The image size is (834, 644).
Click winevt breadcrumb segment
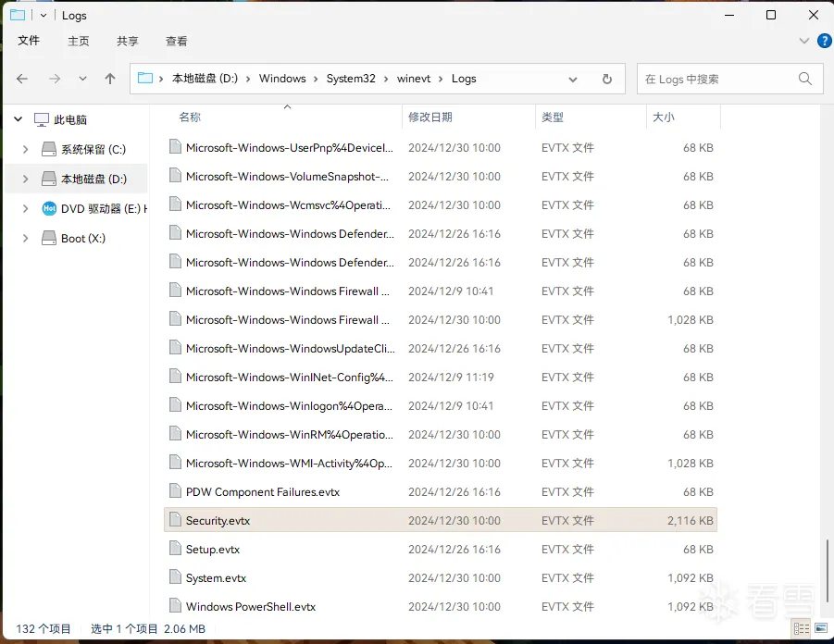point(414,79)
